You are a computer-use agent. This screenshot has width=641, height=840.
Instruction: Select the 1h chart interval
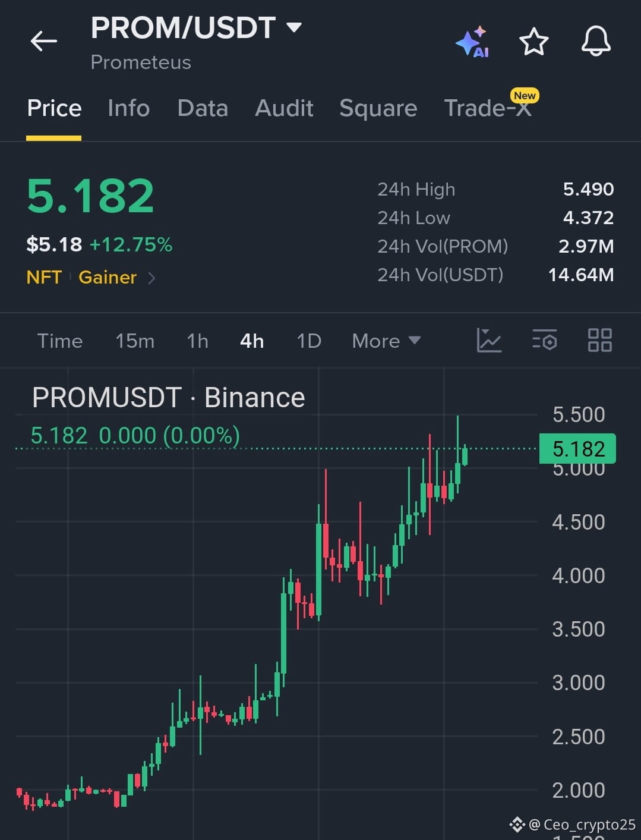click(197, 341)
